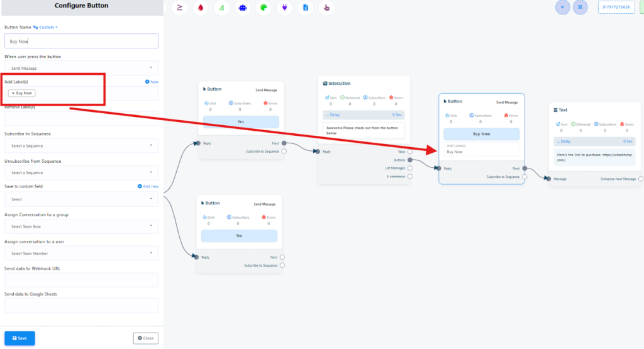
Task: Open the Send Message action dropdown
Action: [x=81, y=67]
